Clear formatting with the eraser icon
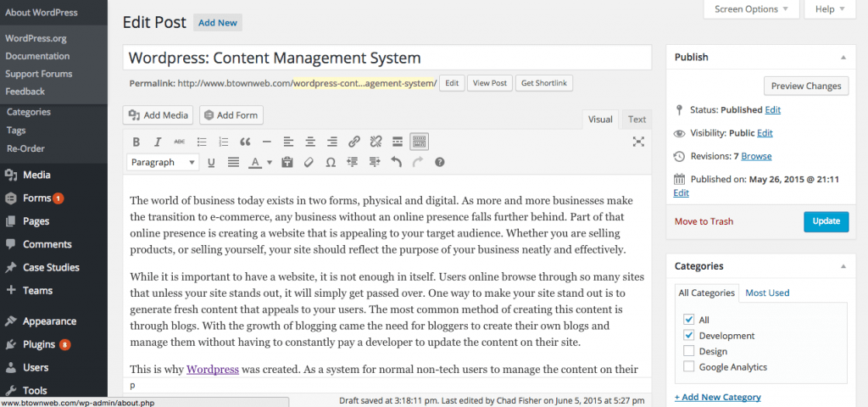Image resolution: width=868 pixels, height=407 pixels. 309,162
